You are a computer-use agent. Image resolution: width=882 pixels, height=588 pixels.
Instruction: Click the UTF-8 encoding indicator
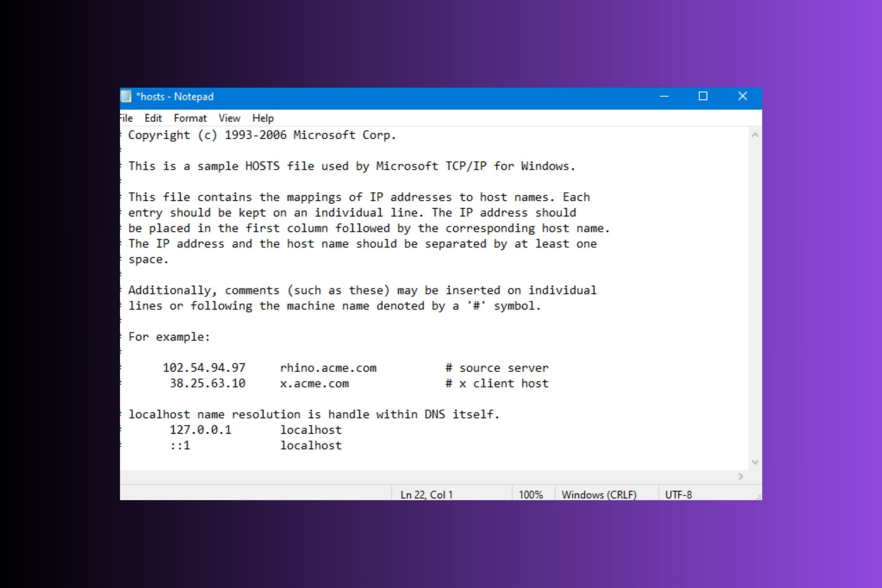point(679,494)
